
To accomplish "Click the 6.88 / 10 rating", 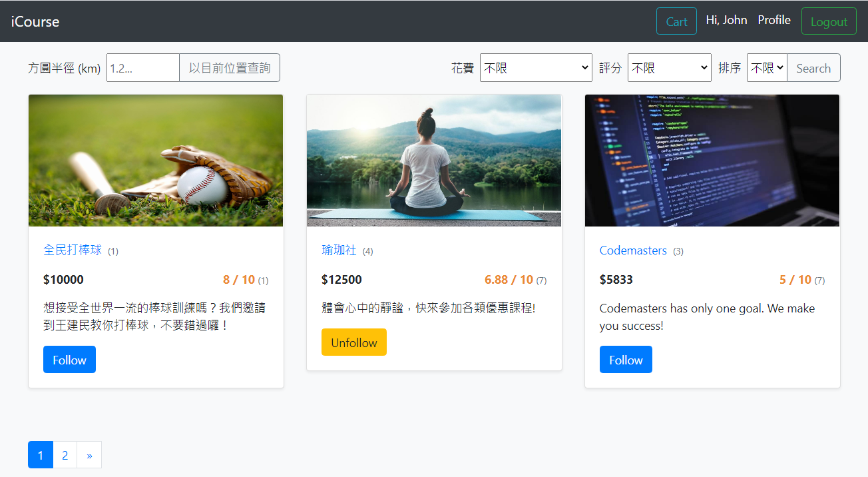I will point(509,280).
